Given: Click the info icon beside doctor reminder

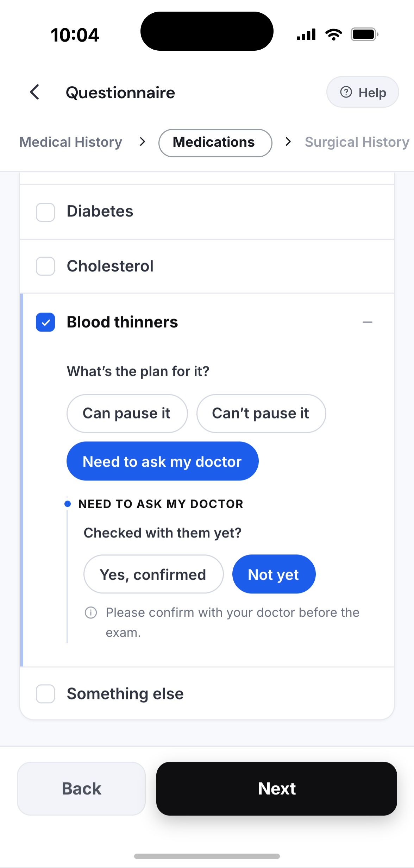Looking at the screenshot, I should (91, 613).
